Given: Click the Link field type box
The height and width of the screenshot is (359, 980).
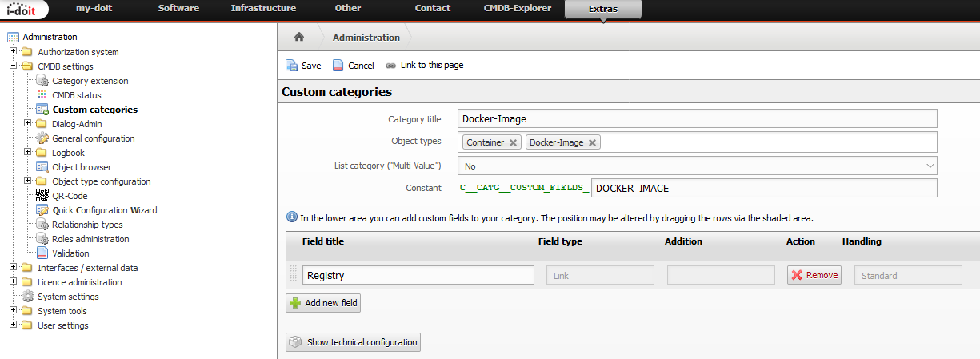Looking at the screenshot, I should point(600,275).
